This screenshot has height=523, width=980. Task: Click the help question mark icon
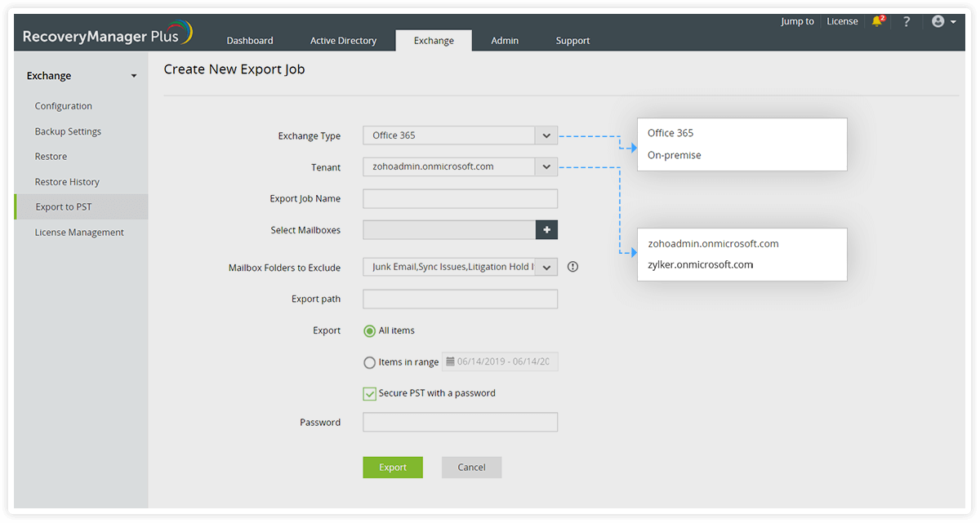(906, 21)
